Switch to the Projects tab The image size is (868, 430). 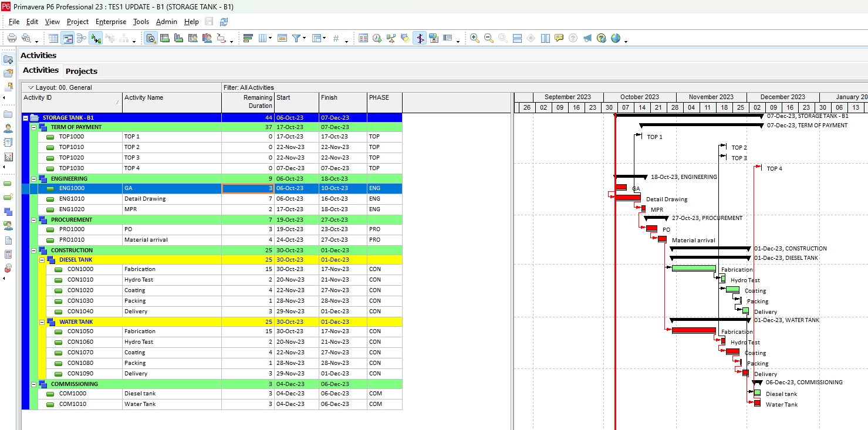tap(82, 71)
